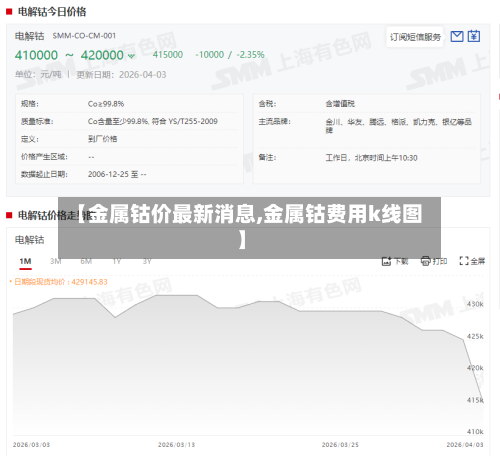Viewport: 500px width, 456px height.
Task: Expand the price range dropdown arrow
Action: 132,56
